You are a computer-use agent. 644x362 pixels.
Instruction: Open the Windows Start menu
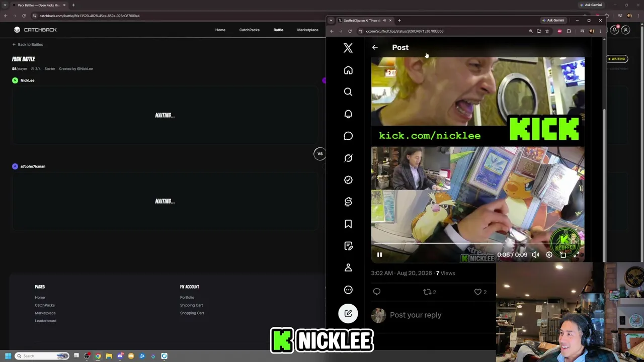pyautogui.click(x=8, y=356)
